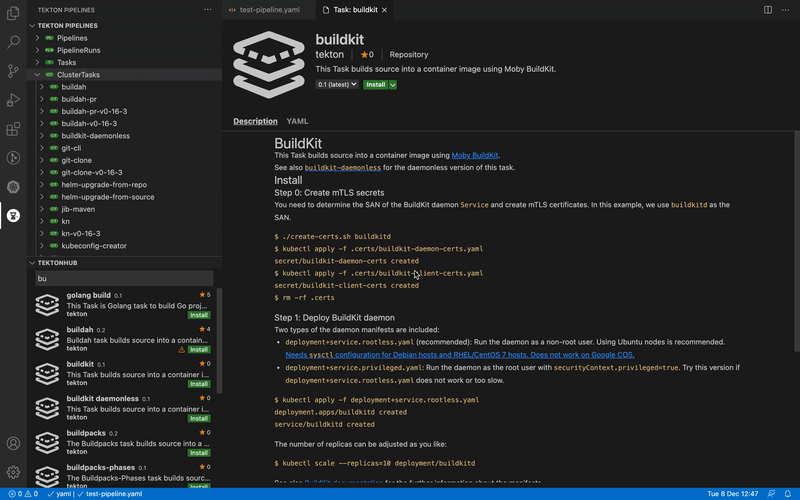Open the buildkit-daemonless link

342,167
